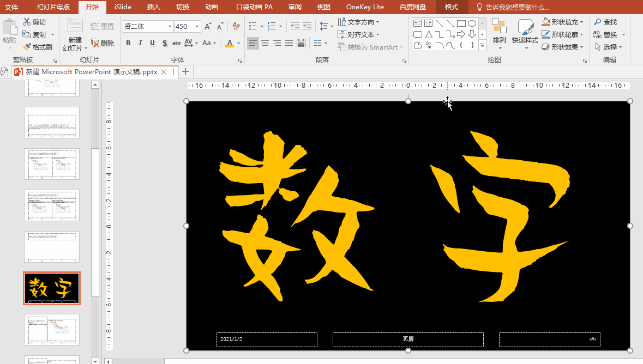Select the triangle shape in the shapes gallery
This screenshot has width=643, height=364.
coord(428,34)
